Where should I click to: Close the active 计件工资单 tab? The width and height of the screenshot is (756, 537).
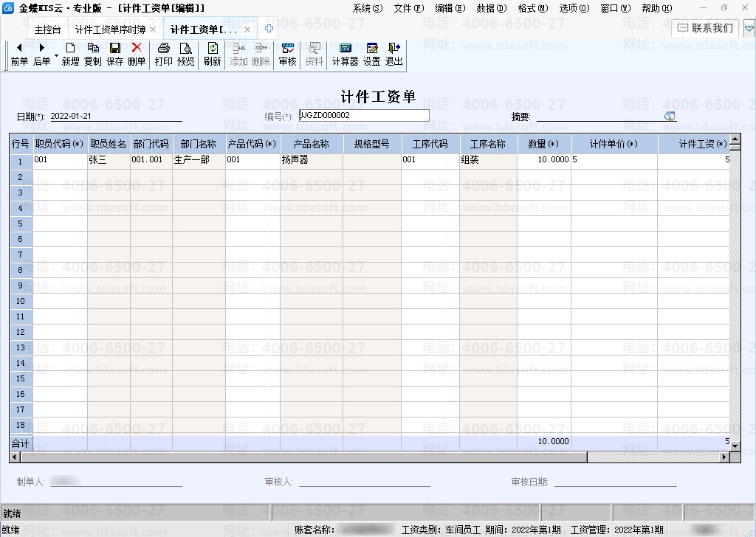tap(247, 30)
